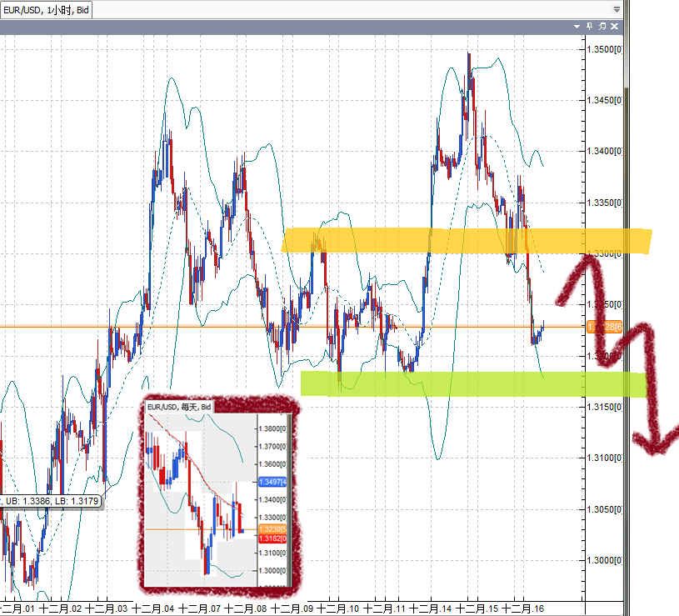Click the 十二月.03 date axis label
The width and height of the screenshot is (679, 616).
pyautogui.click(x=106, y=608)
